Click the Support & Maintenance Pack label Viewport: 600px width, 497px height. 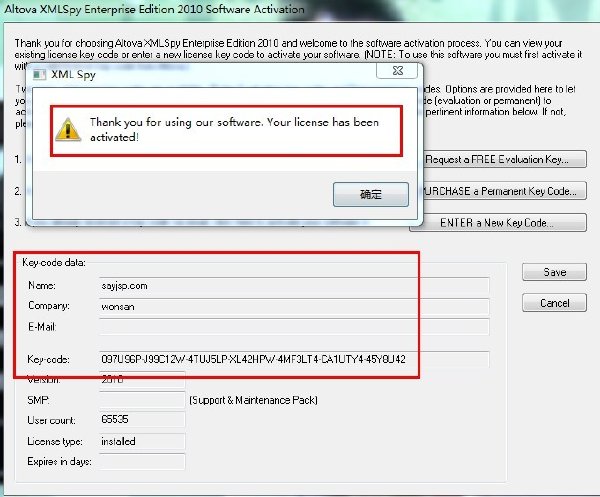tap(253, 400)
